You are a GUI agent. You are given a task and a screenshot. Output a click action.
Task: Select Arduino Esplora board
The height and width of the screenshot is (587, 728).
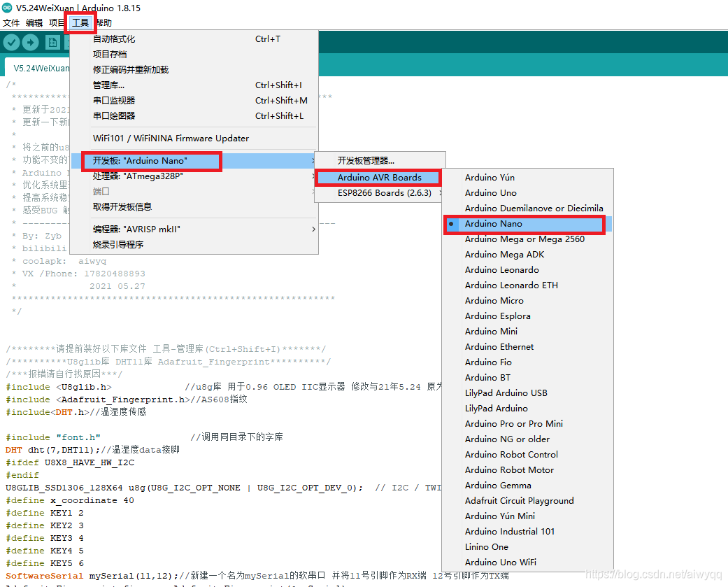[527, 316]
